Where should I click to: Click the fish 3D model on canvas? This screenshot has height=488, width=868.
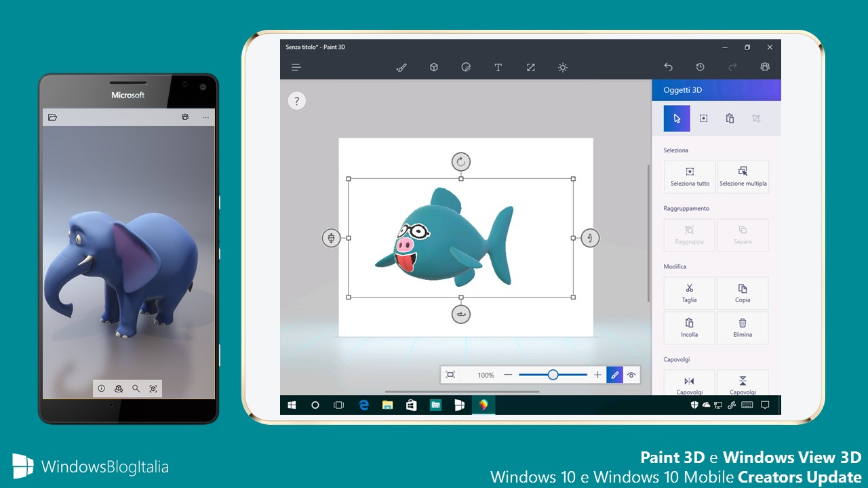445,237
